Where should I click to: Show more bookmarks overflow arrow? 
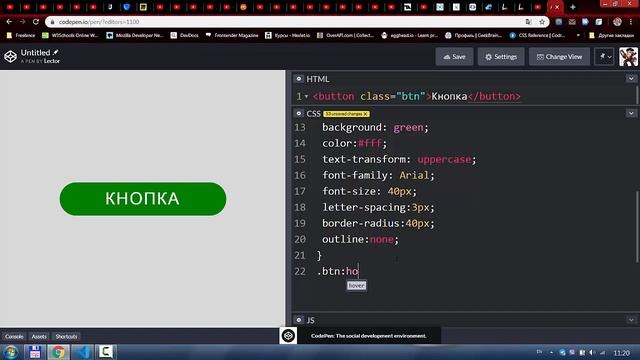pyautogui.click(x=578, y=36)
